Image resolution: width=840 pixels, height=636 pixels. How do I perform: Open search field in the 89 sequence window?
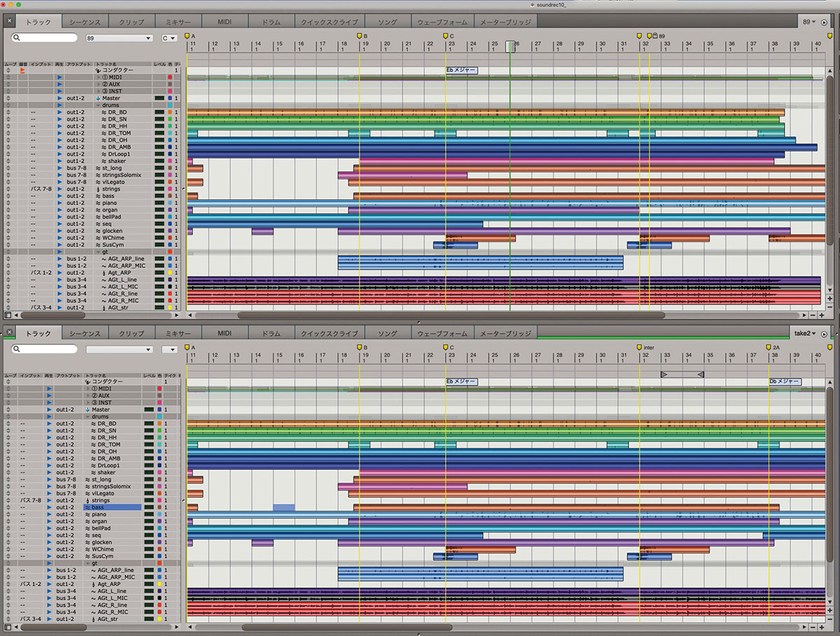44,38
